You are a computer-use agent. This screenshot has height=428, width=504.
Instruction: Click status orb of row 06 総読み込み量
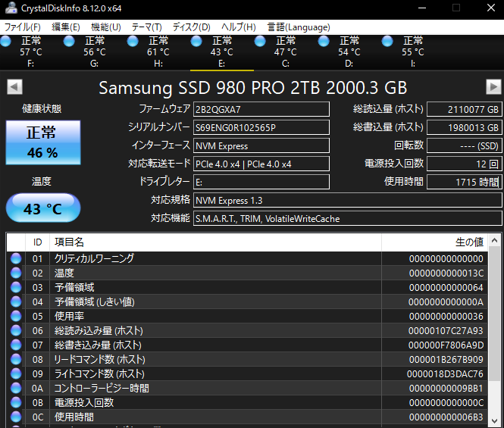point(16,330)
